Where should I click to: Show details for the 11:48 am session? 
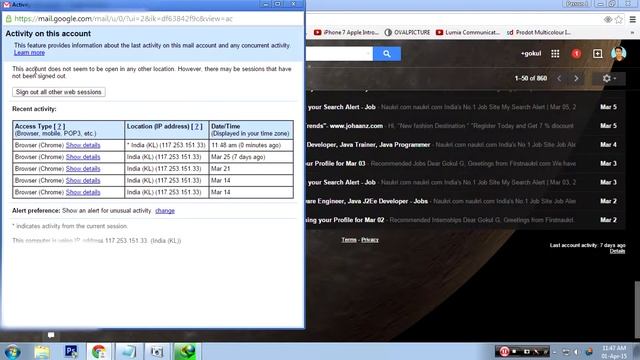tap(83, 145)
